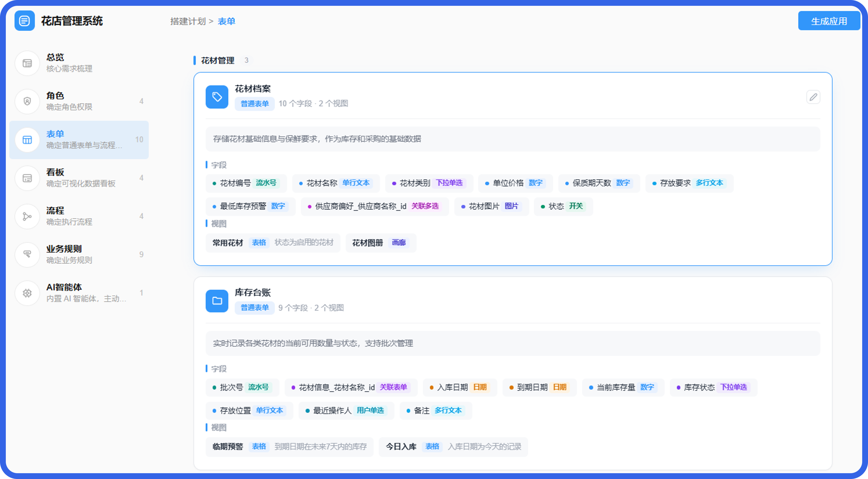Open the 业务规则 menu item

coord(79,255)
